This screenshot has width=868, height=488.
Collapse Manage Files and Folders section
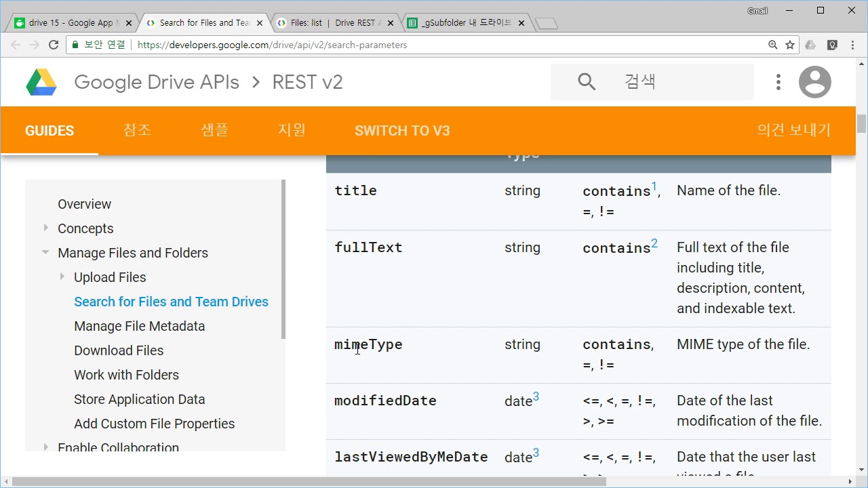point(45,252)
